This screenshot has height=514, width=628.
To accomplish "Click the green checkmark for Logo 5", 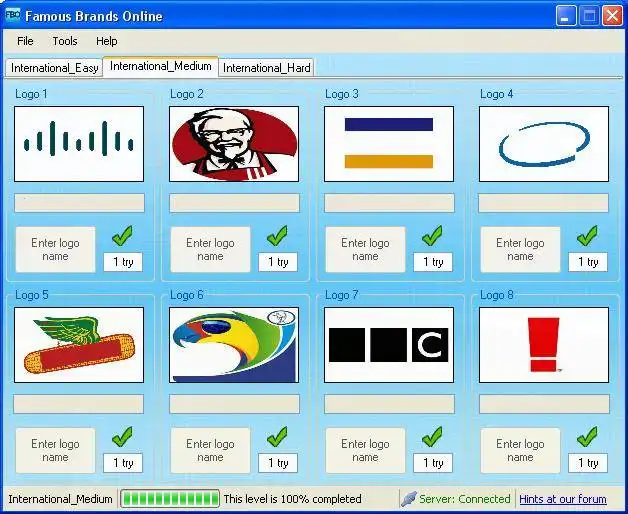I will 123,437.
